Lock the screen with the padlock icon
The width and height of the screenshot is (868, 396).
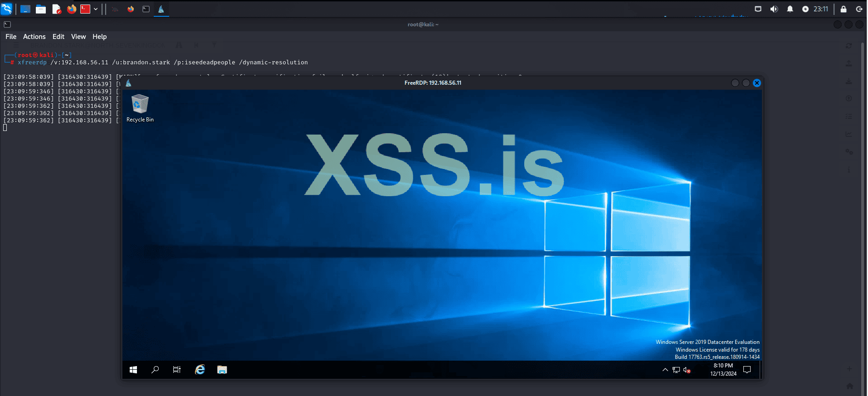coord(844,9)
